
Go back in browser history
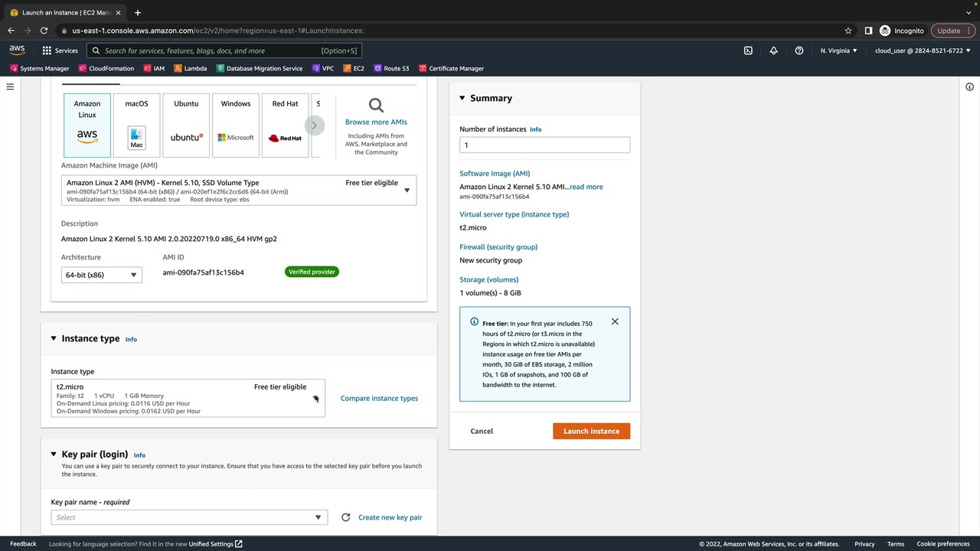pos(11,31)
